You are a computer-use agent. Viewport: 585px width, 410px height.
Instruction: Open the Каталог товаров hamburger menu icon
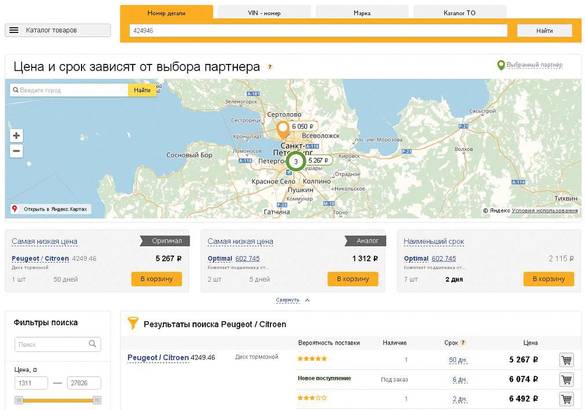(14, 30)
